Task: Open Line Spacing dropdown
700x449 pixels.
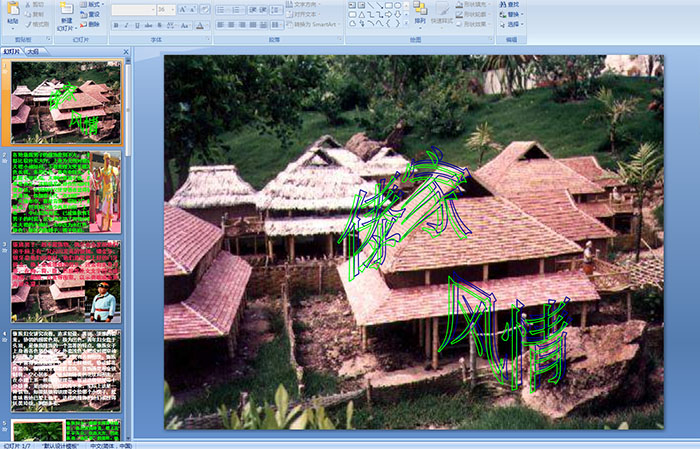Action: pyautogui.click(x=276, y=9)
